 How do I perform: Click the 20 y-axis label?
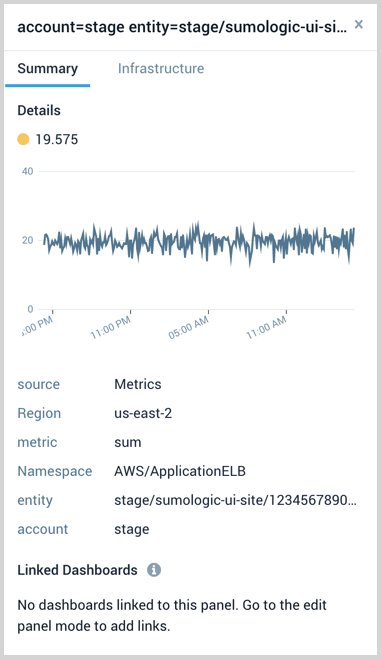(x=28, y=240)
